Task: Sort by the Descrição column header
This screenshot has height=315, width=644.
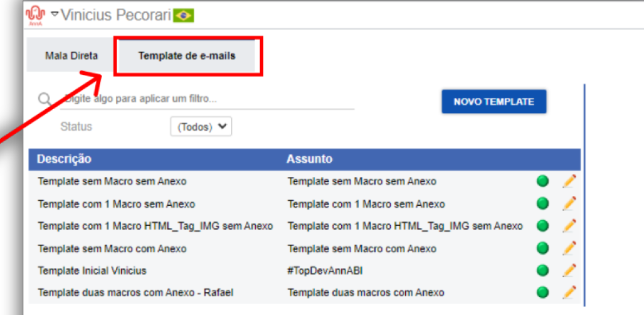Action: tap(64, 159)
